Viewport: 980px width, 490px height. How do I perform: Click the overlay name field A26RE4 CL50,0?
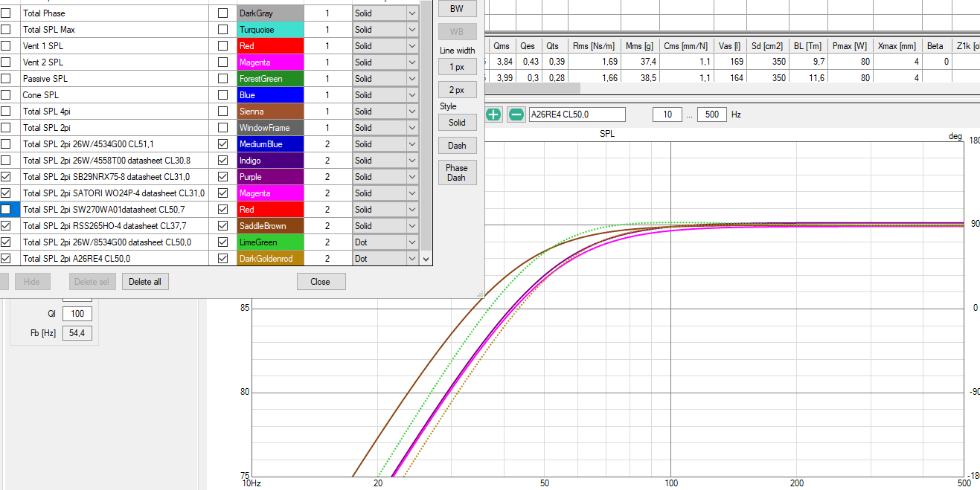[577, 115]
